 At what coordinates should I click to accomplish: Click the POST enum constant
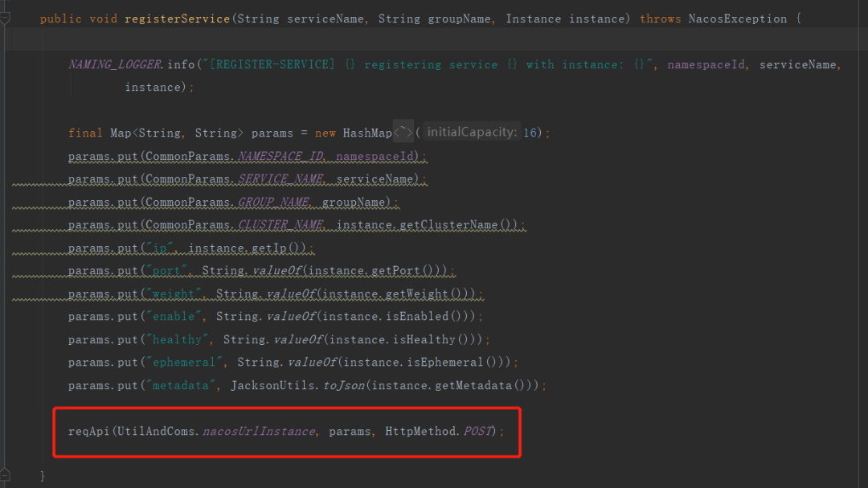coord(477,431)
